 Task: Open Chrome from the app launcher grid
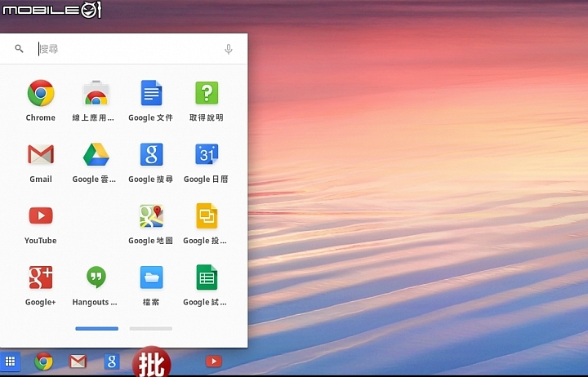click(41, 93)
